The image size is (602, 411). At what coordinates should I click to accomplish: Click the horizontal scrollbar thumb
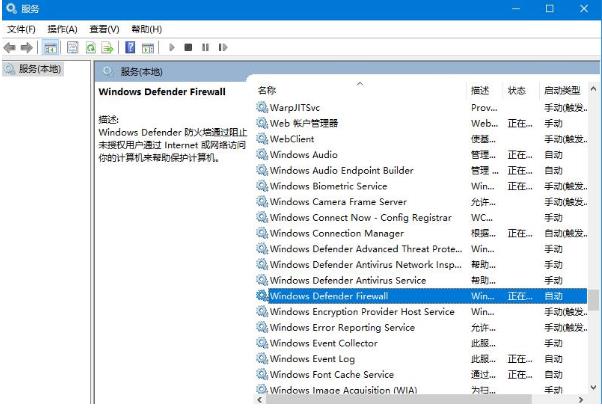tap(399, 399)
